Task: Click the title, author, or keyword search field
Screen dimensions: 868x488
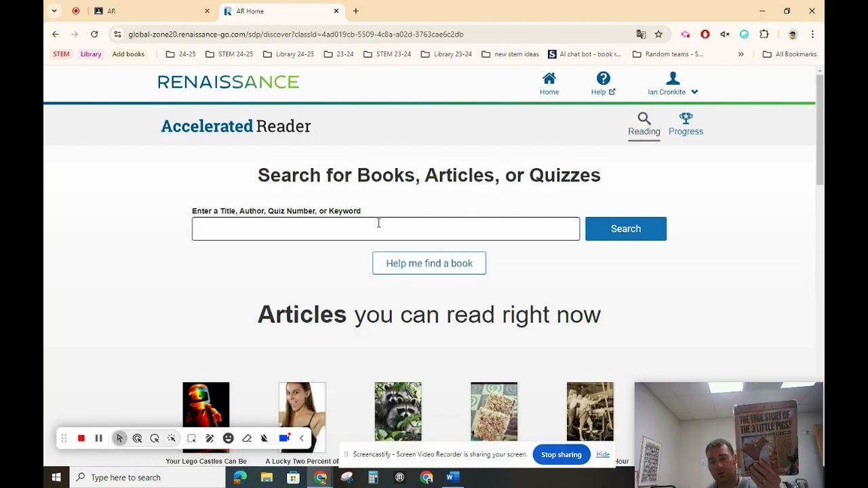Action: 386,229
